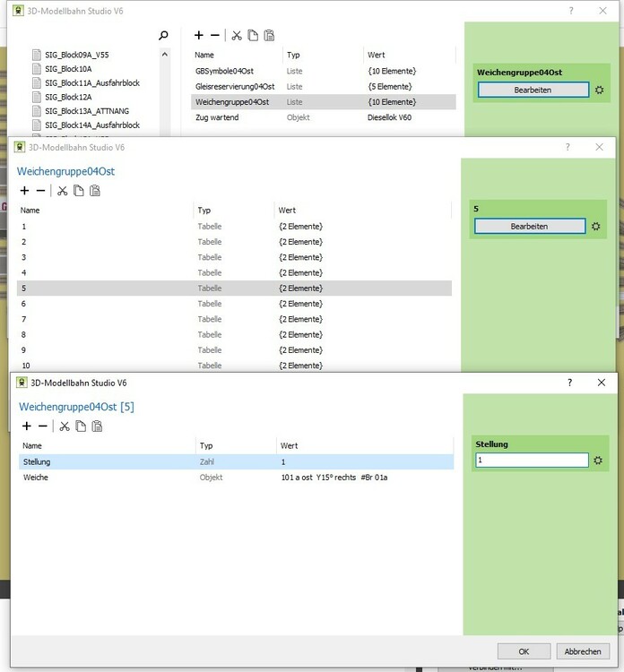This screenshot has height=672, width=624.
Task: Select list entry 5 in Weichengruppe04Ost
Action: (234, 288)
